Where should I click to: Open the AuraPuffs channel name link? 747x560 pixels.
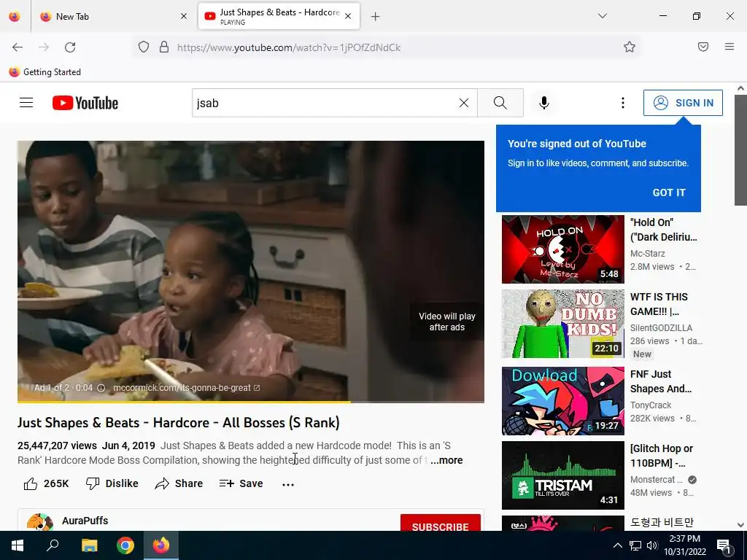(85, 521)
